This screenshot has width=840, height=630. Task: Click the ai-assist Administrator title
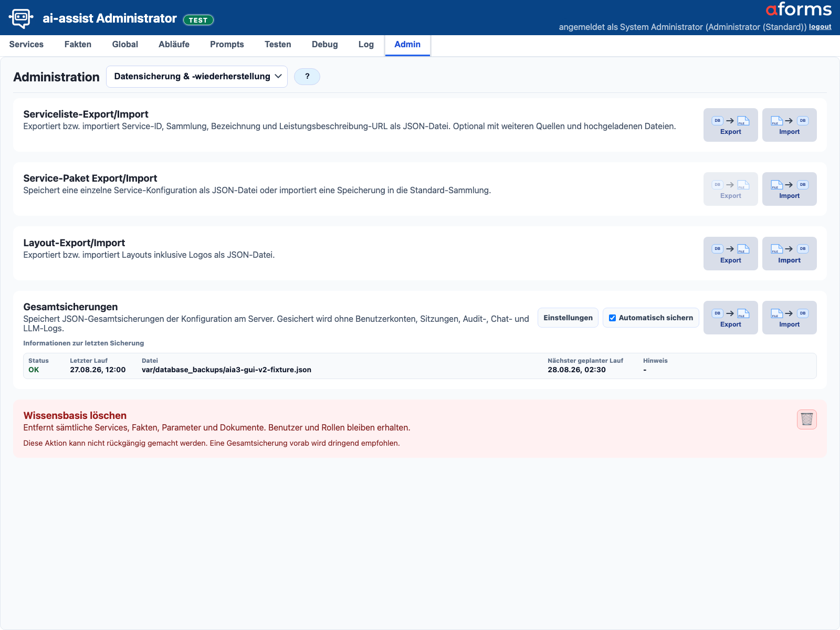(110, 18)
